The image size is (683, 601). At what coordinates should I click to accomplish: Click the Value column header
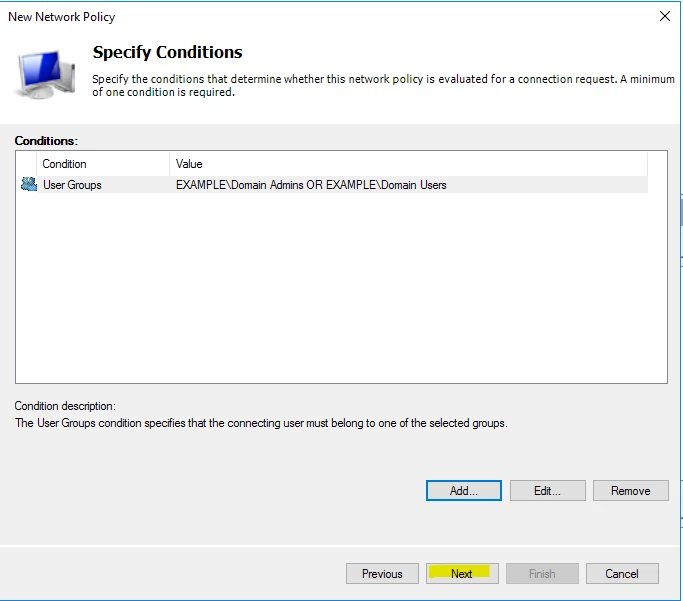[x=408, y=164]
